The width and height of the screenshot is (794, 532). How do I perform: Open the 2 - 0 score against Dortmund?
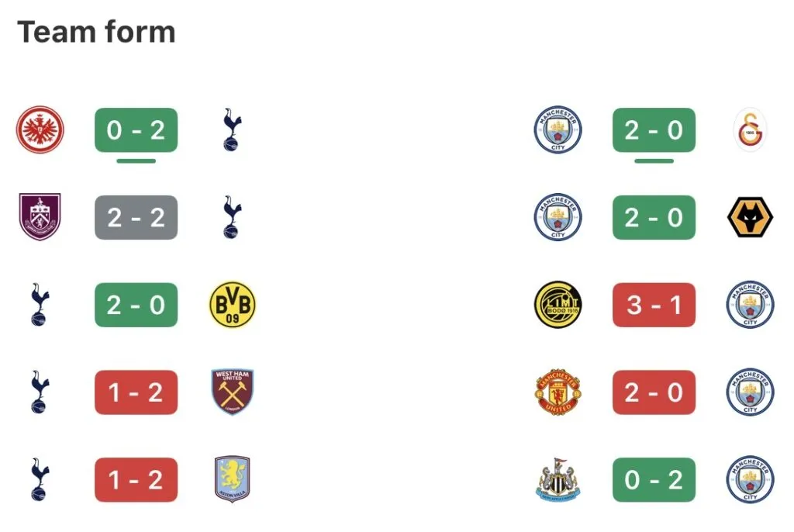coord(136,305)
